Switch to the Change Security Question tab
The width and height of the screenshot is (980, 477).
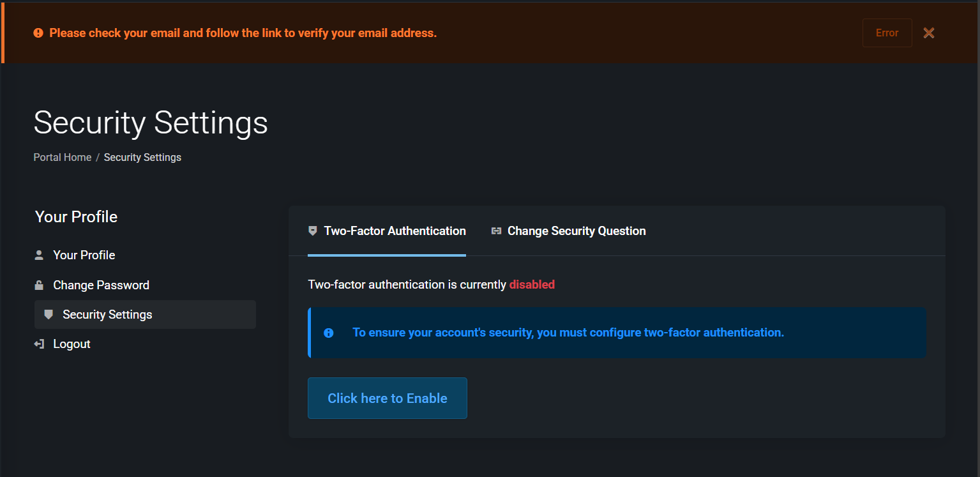pyautogui.click(x=577, y=231)
